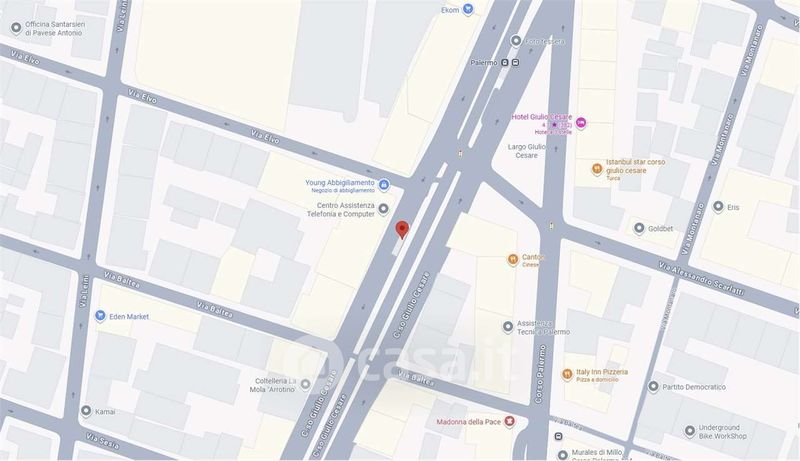Viewport: 800px width, 461px height.
Task: Click the Goldbet place marker
Action: pyautogui.click(x=639, y=228)
